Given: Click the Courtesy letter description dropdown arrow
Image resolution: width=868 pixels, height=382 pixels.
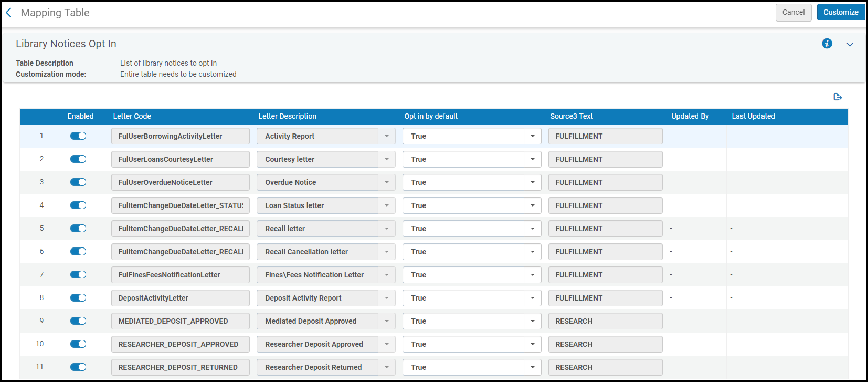Looking at the screenshot, I should click(387, 159).
